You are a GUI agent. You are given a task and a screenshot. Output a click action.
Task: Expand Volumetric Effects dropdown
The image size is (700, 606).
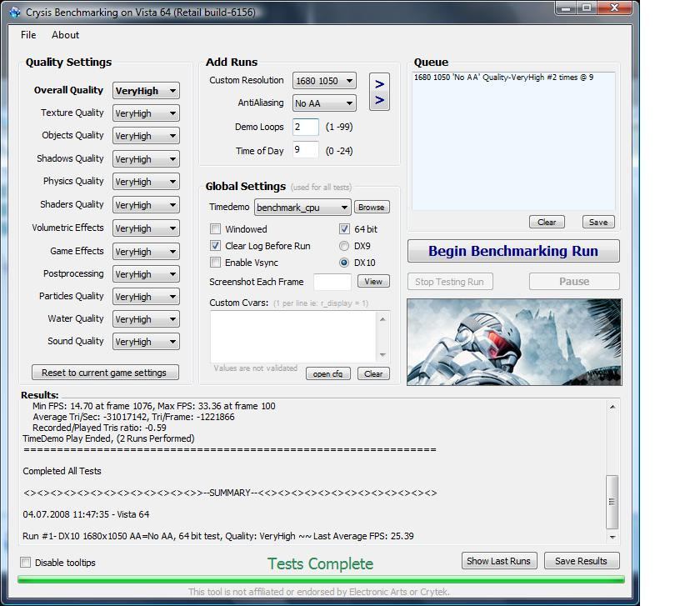146,228
